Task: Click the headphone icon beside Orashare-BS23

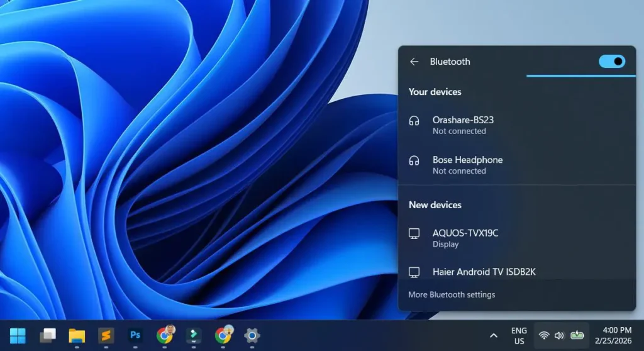Action: coord(414,120)
